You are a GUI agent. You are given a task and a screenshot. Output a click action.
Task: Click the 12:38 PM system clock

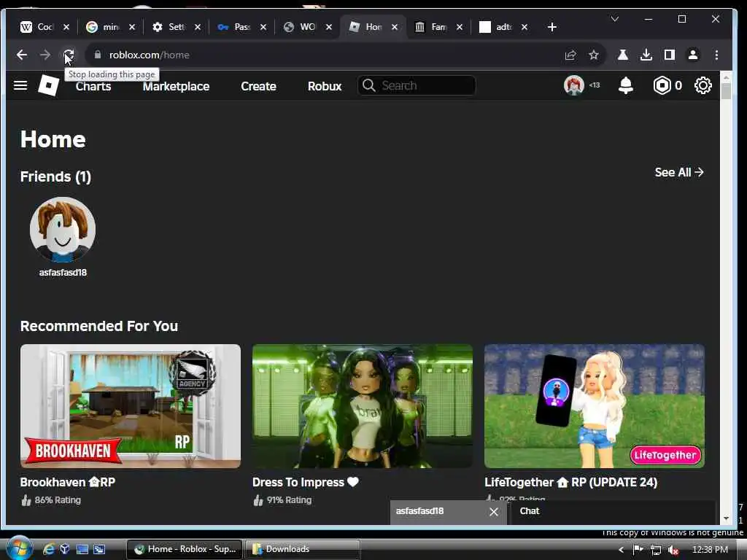click(x=710, y=550)
